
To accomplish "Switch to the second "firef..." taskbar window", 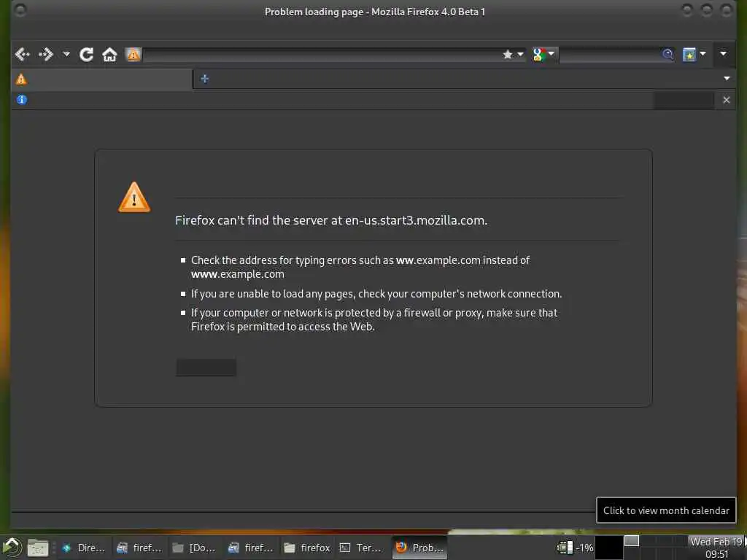I will 251,548.
